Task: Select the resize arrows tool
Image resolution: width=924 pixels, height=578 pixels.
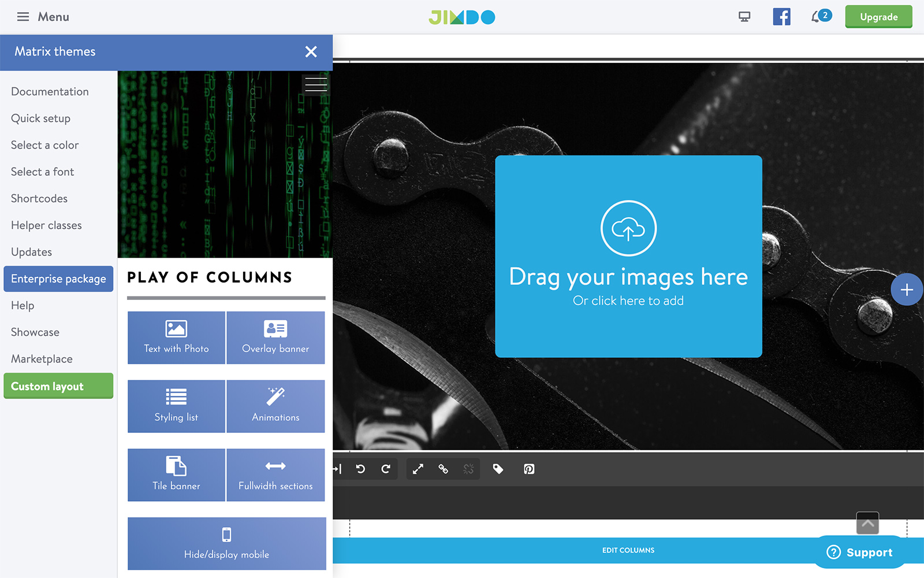Action: (418, 469)
